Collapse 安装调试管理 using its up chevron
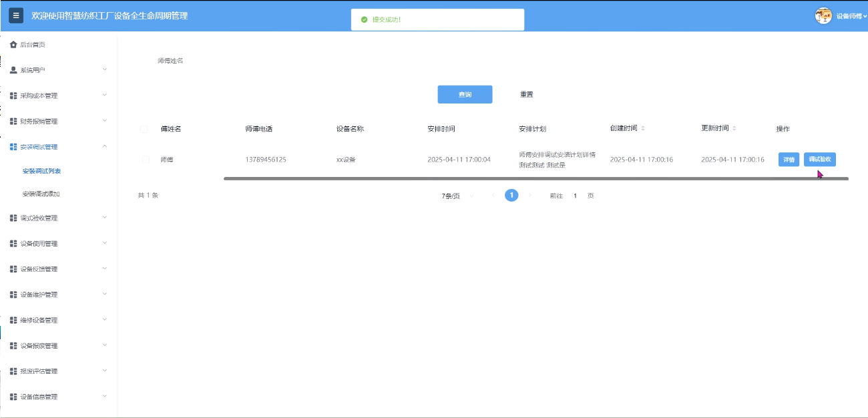The height and width of the screenshot is (418, 868). 105,146
